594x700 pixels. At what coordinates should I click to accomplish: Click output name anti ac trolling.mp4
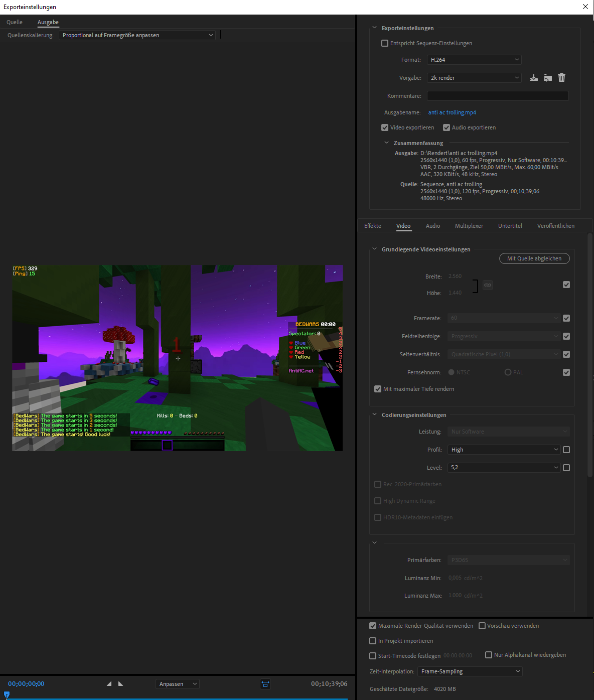[452, 112]
